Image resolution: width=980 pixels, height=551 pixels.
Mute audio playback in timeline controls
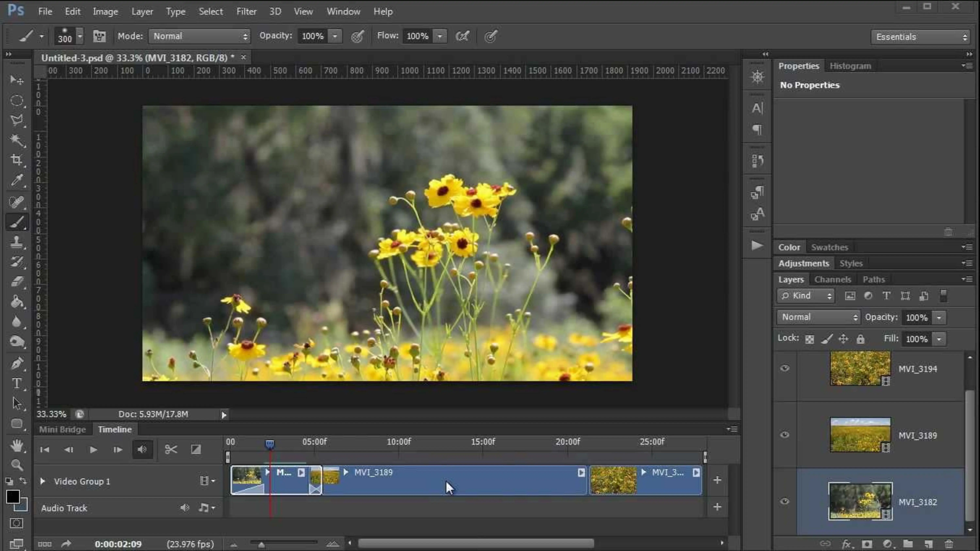coord(142,449)
